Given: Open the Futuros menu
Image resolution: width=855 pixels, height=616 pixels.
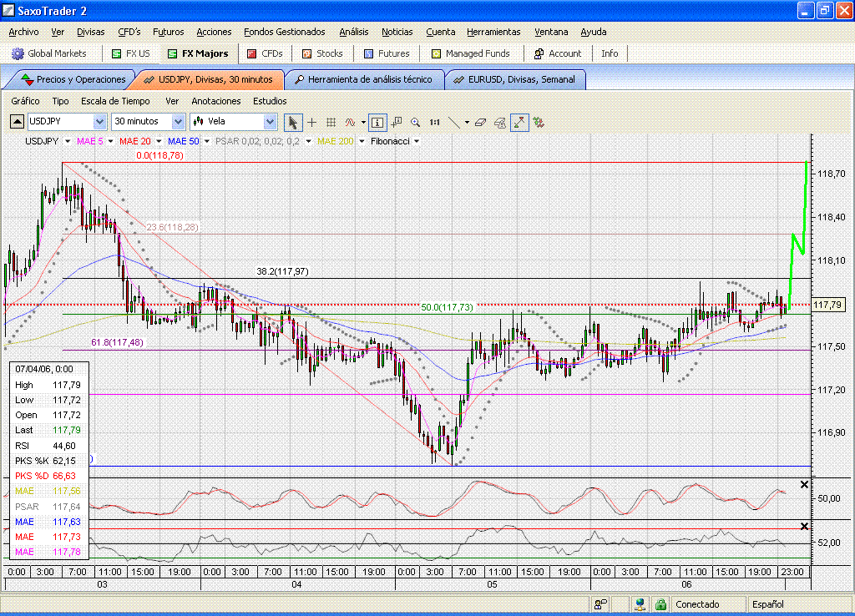Looking at the screenshot, I should (x=168, y=33).
